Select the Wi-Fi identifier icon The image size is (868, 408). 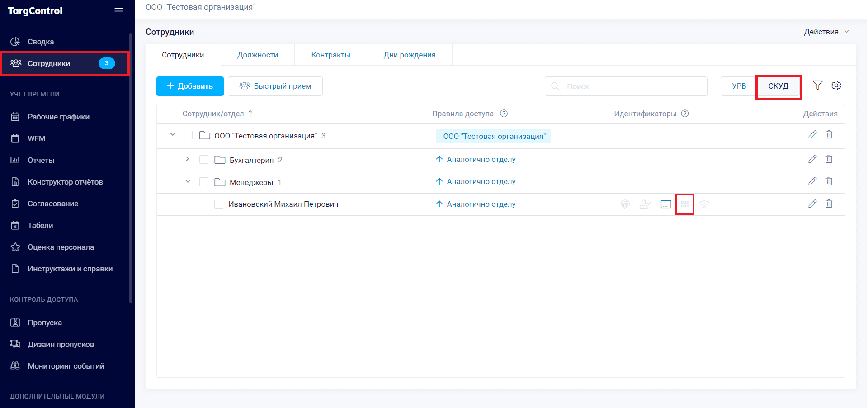[x=704, y=204]
